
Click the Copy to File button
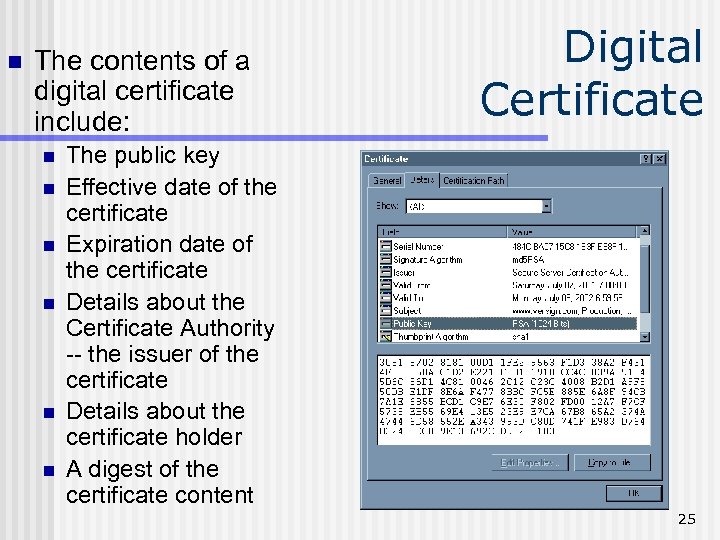coord(612,462)
